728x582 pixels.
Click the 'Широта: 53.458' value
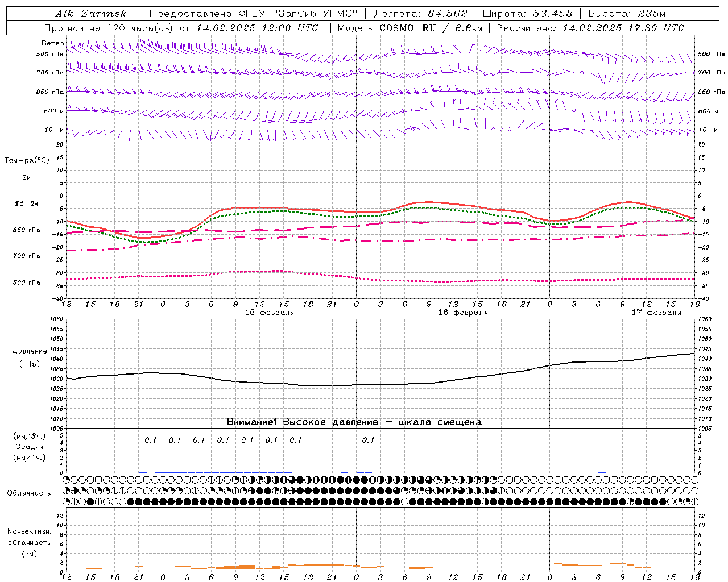point(527,14)
